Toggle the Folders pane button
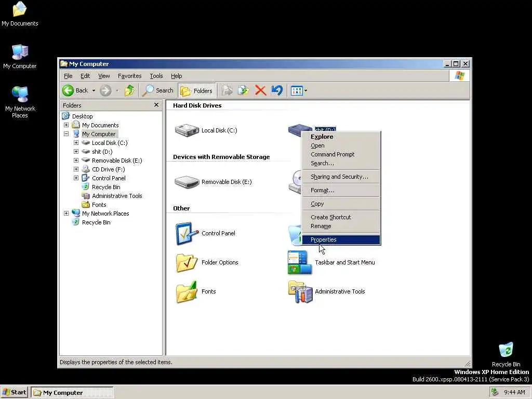 (197, 90)
